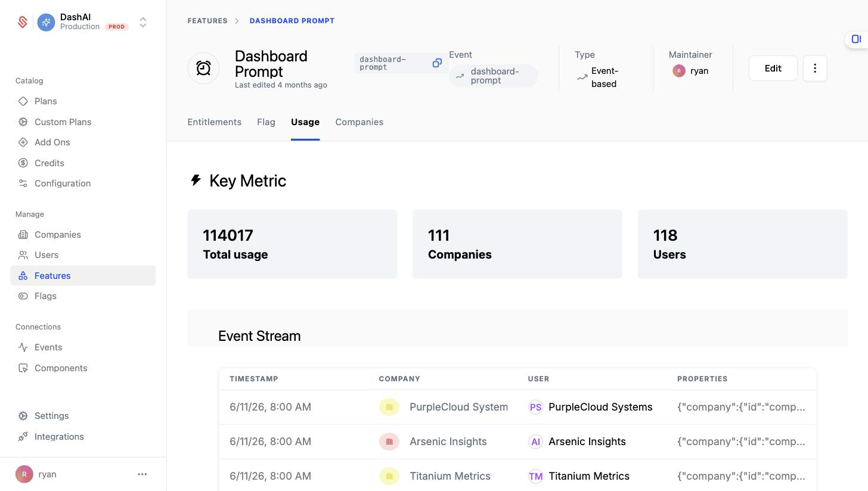Click the Users people icon

23,255
